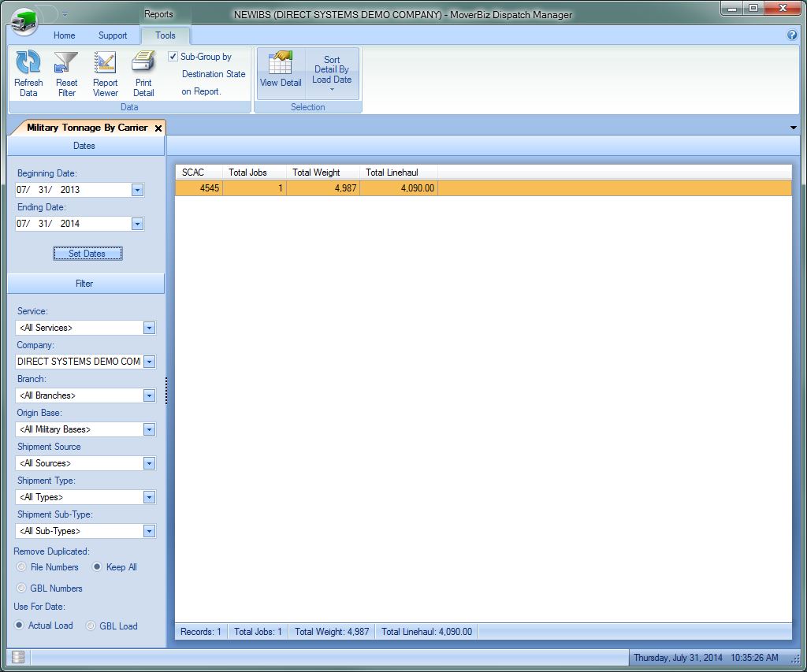Open the Support ribbon tab
807x672 pixels.
coord(113,35)
